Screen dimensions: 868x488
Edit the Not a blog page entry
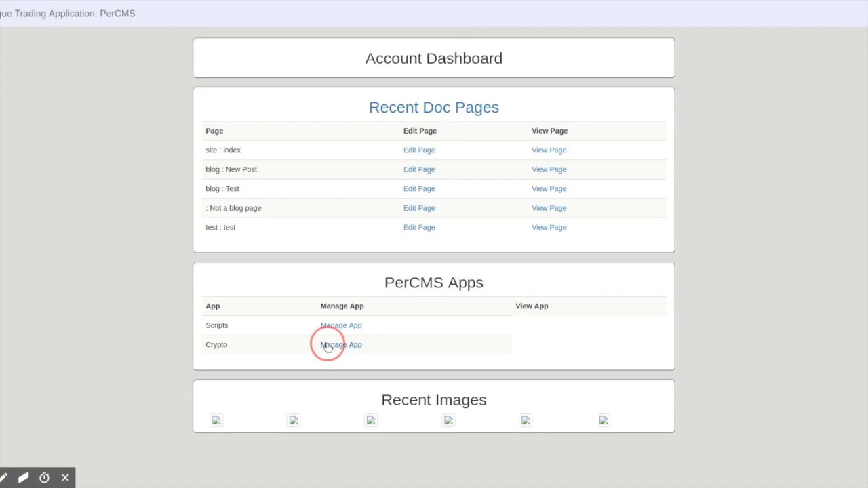pyautogui.click(x=419, y=208)
